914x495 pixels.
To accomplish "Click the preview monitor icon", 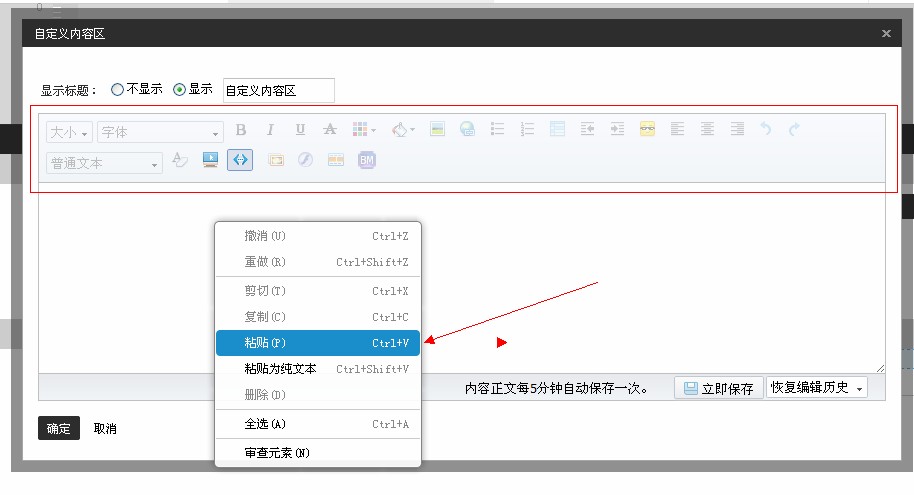I will click(x=210, y=160).
